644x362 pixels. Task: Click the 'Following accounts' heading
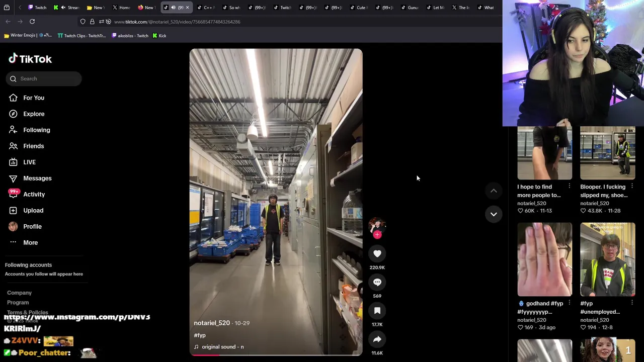28,265
